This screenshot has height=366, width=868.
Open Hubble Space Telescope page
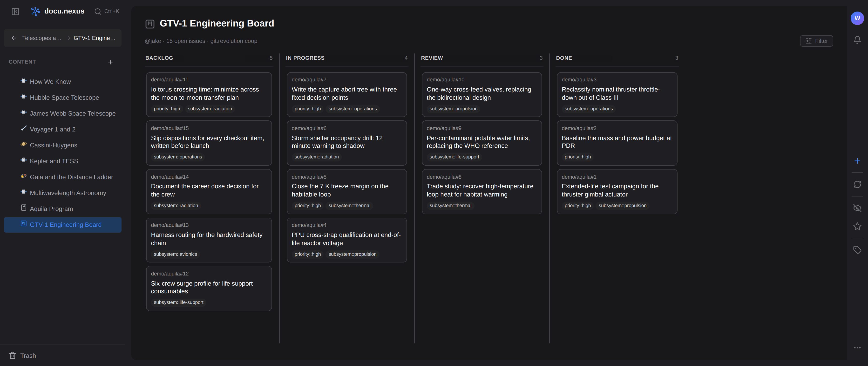(x=63, y=98)
